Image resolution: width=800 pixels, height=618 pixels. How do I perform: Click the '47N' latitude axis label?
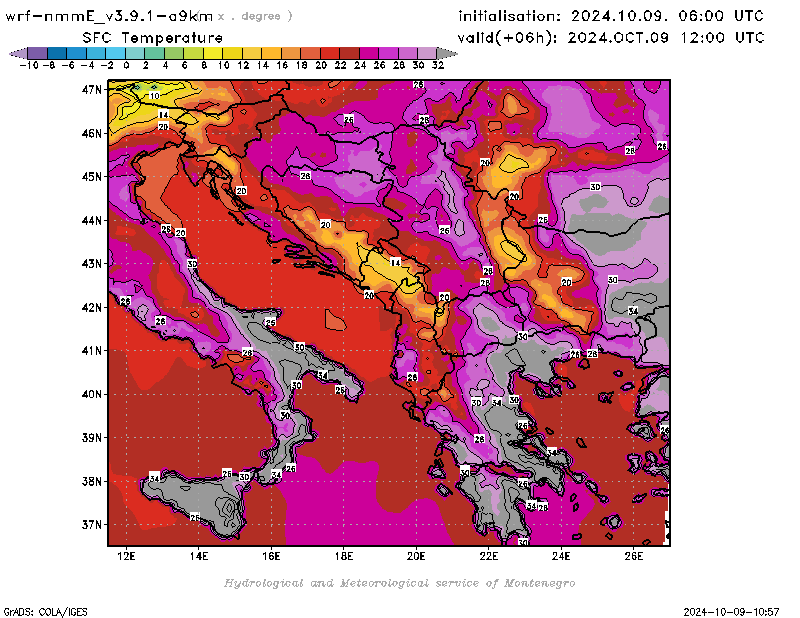pos(92,90)
